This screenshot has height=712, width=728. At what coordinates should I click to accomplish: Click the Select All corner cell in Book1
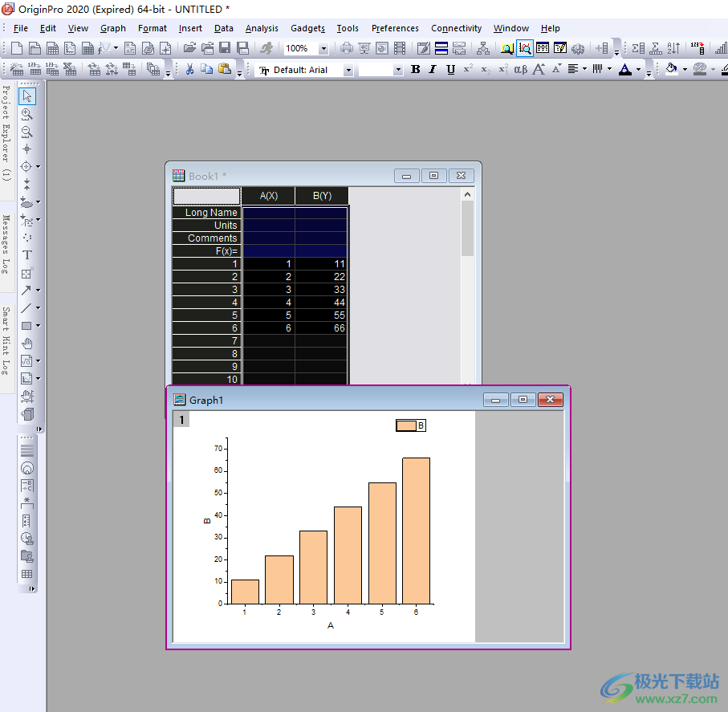[206, 196]
